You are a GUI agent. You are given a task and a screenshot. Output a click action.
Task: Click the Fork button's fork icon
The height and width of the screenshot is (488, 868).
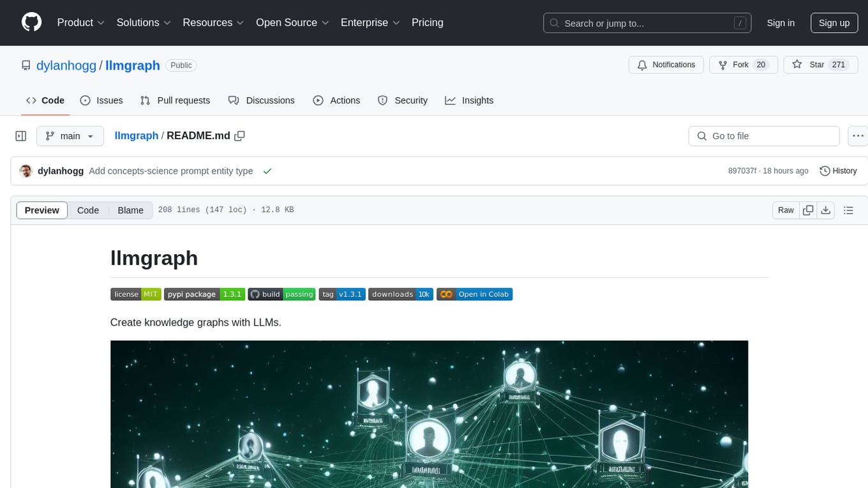tap(723, 65)
